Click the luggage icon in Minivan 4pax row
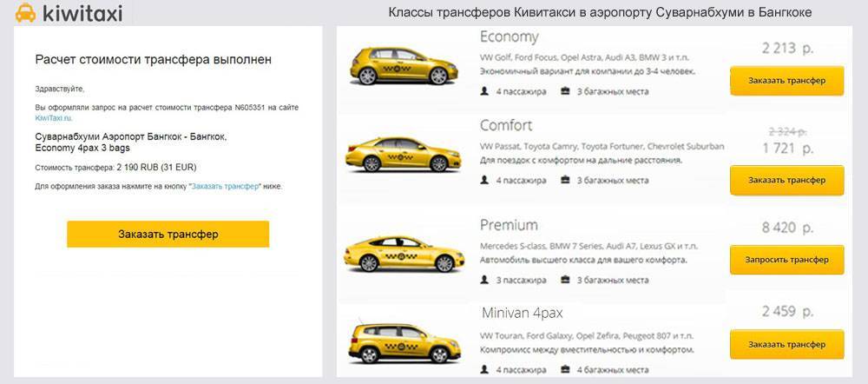The height and width of the screenshot is (384, 868). (565, 369)
